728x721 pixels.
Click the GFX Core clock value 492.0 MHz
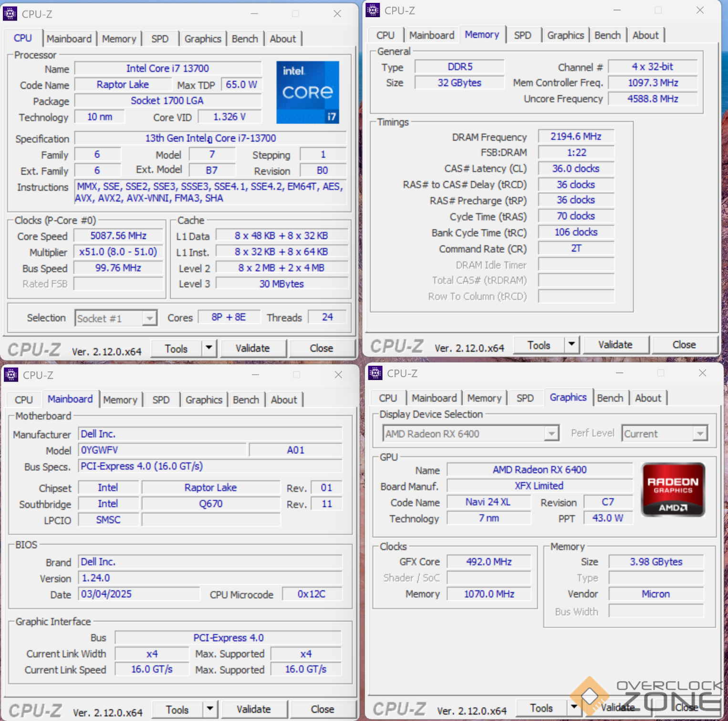click(x=489, y=562)
